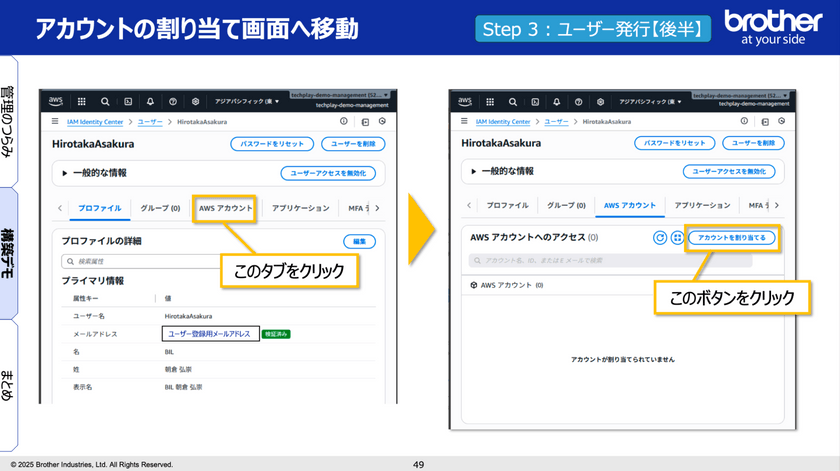This screenshot has height=471, width=840.
Task: Select the AWS アカウント tab in the left console
Action: (225, 208)
